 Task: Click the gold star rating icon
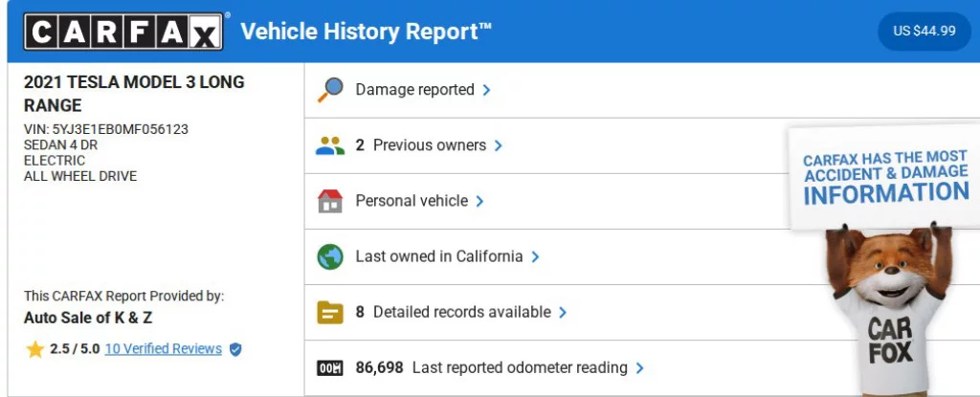[x=35, y=349]
